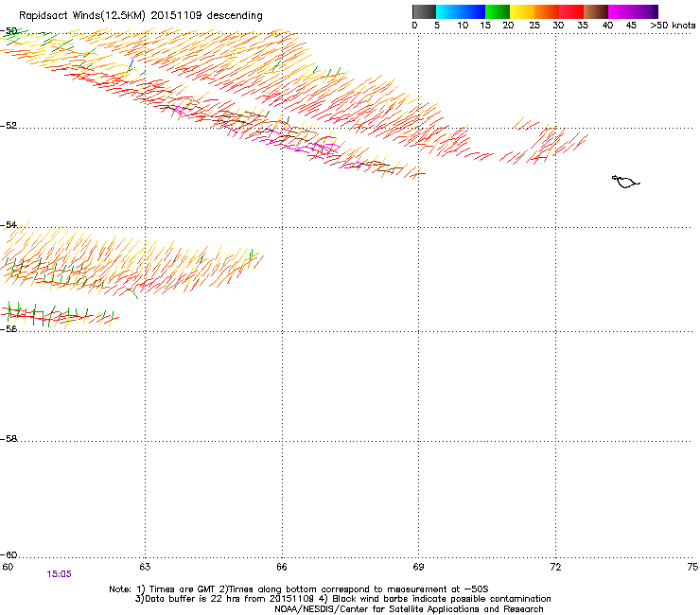
Task: Click the '-52' latitude label
Action: (x=9, y=126)
